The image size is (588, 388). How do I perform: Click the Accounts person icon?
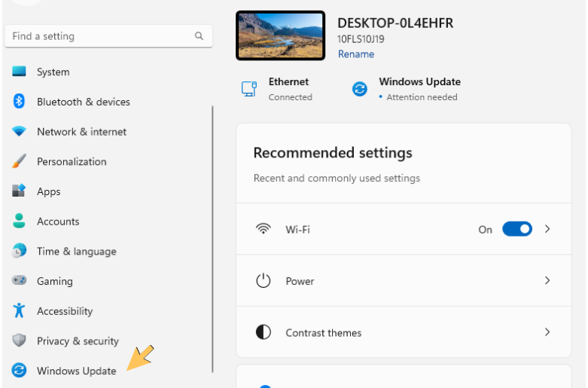tap(19, 221)
